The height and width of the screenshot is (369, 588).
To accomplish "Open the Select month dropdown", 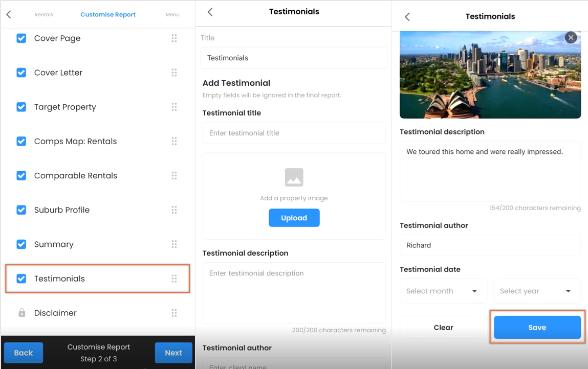I will click(x=443, y=291).
